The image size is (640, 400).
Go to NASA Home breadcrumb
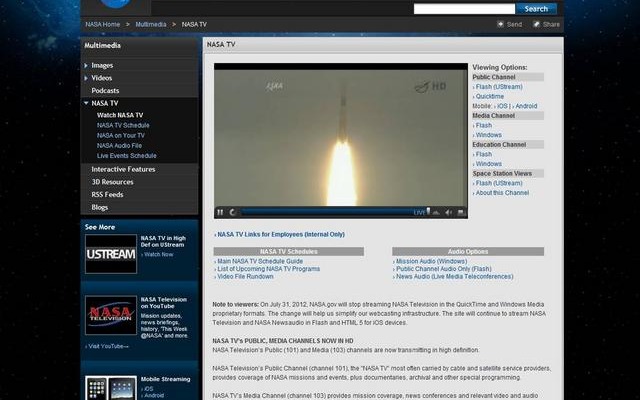pyautogui.click(x=103, y=24)
